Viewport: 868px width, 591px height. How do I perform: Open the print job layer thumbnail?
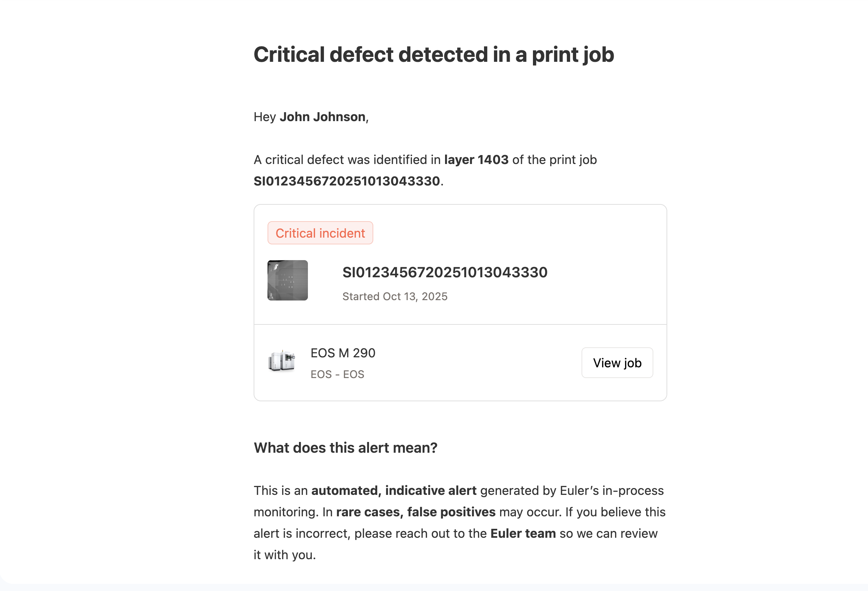288,280
